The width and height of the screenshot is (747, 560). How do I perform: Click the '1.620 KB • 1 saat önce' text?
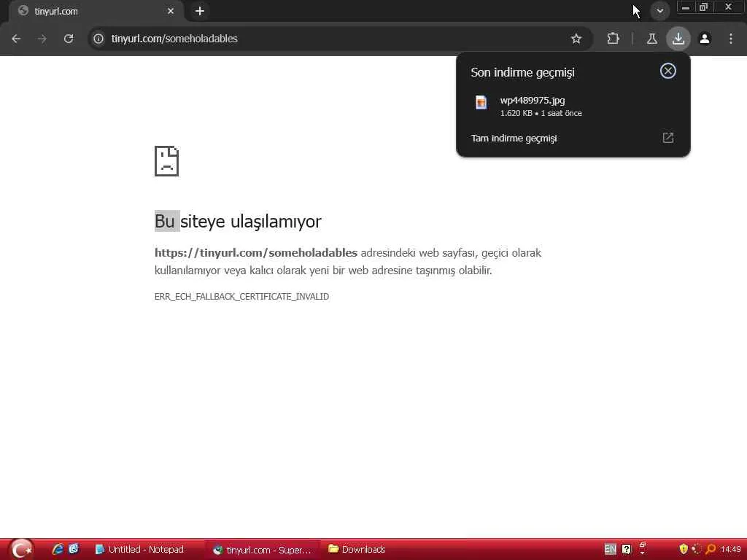(x=541, y=113)
